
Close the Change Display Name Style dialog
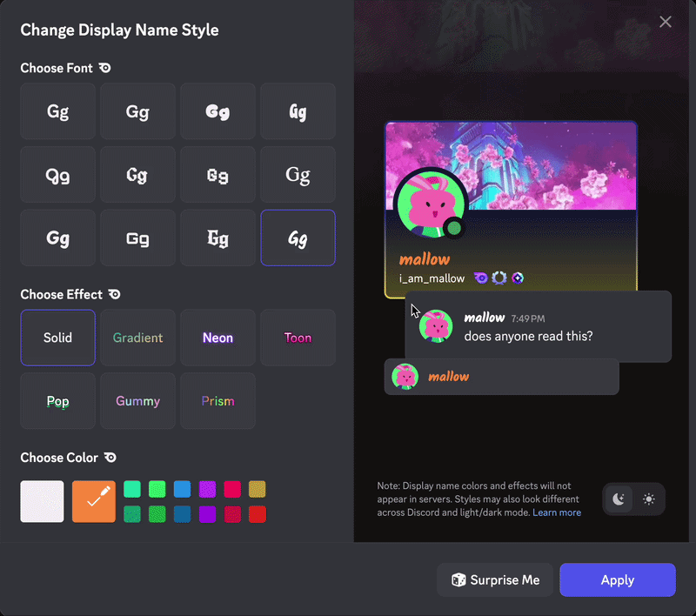point(665,21)
